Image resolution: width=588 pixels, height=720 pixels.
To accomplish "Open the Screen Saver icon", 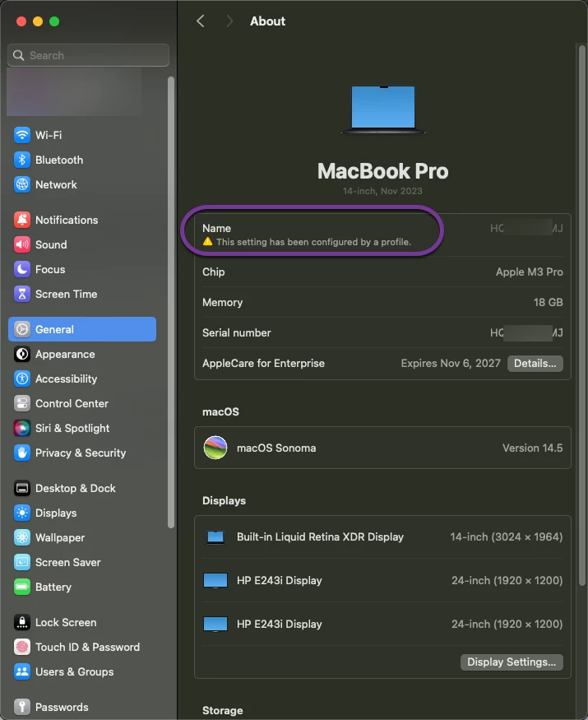I will click(22, 563).
